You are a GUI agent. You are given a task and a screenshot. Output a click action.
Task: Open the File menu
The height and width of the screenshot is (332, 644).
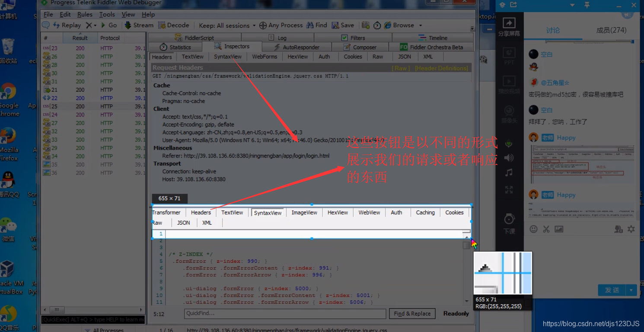(x=48, y=14)
